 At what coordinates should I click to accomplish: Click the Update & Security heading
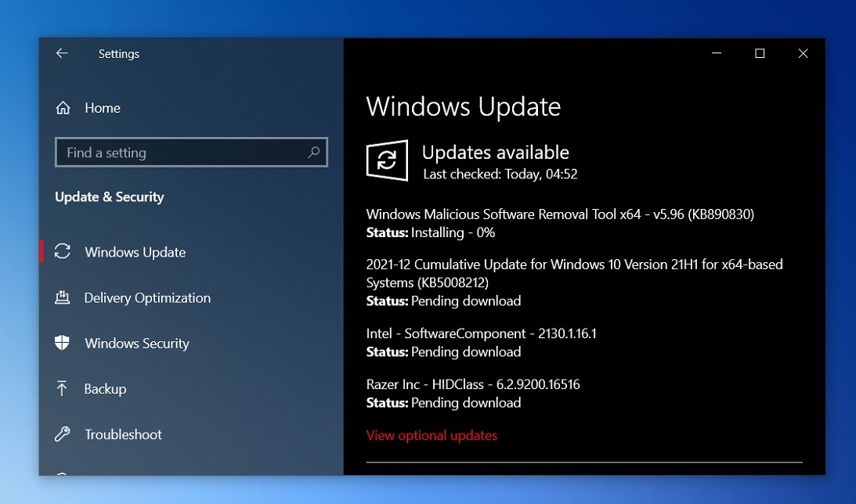109,197
